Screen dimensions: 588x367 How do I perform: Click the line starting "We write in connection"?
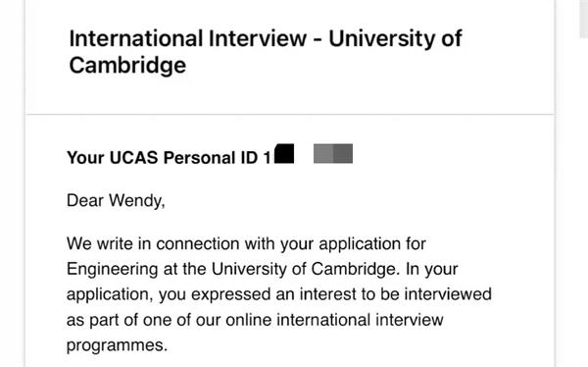point(246,244)
